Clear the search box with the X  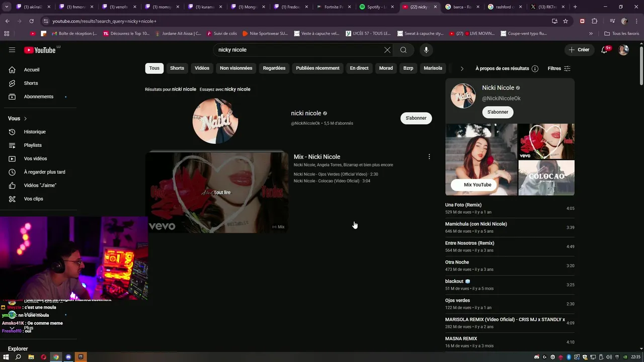(387, 50)
